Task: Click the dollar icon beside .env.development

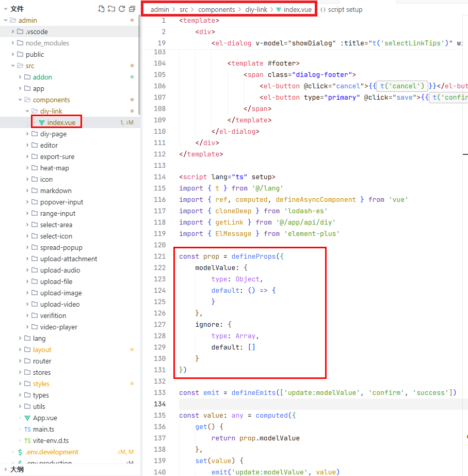Action: 20,452
